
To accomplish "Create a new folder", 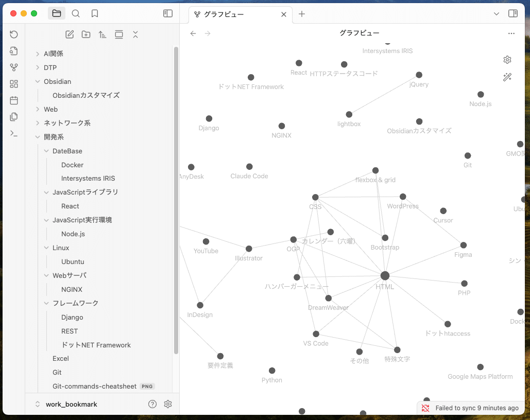I will pos(86,34).
